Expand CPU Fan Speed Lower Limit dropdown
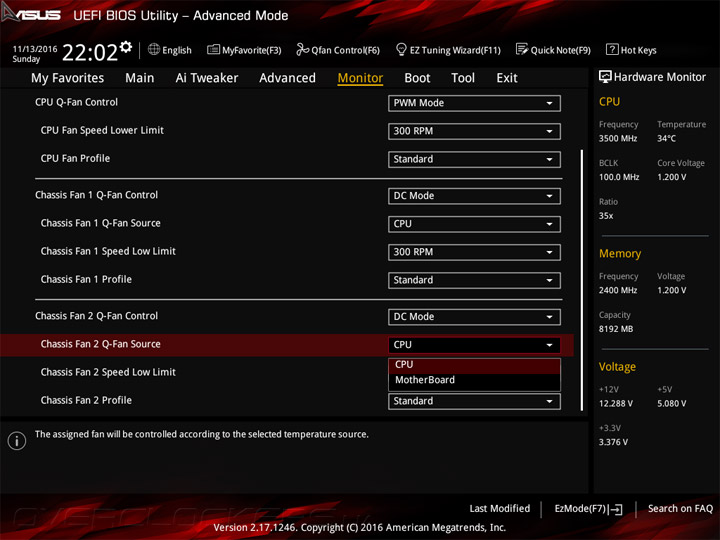This screenshot has height=540, width=720. 474,131
